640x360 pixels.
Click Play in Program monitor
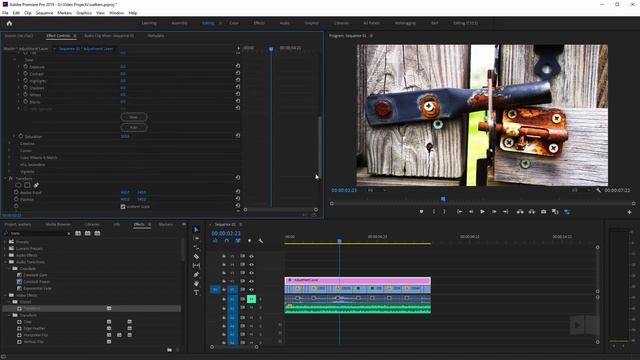(x=482, y=212)
